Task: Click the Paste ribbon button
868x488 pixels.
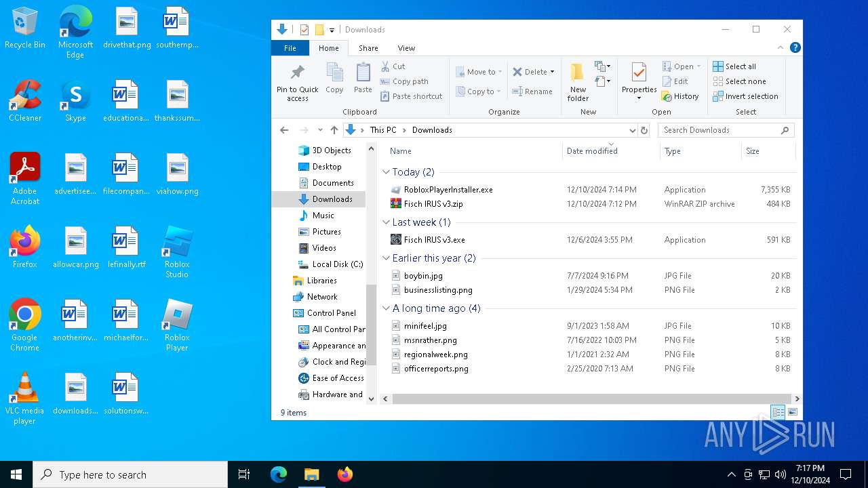Action: (x=363, y=78)
